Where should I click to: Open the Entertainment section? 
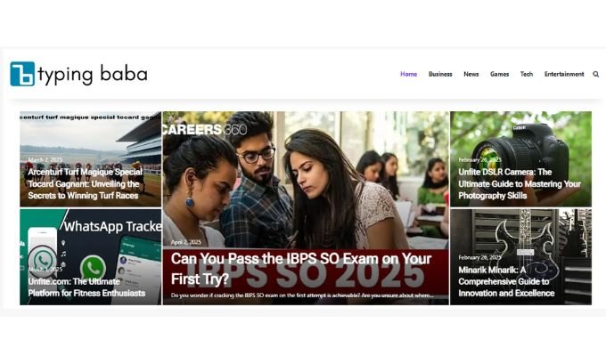(x=564, y=74)
